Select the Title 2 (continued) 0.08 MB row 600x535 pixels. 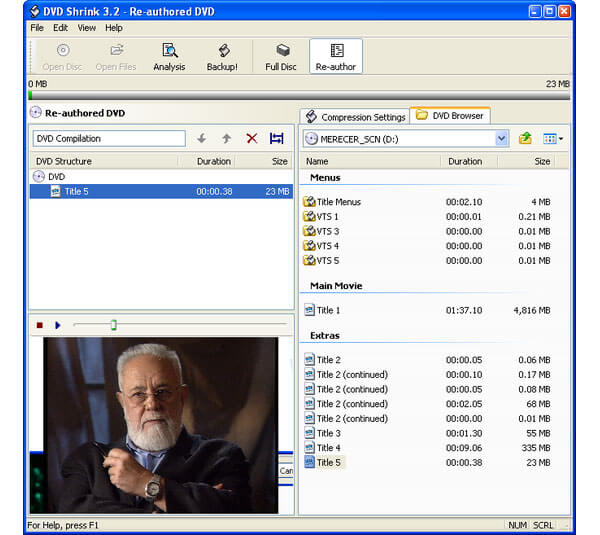pyautogui.click(x=427, y=389)
